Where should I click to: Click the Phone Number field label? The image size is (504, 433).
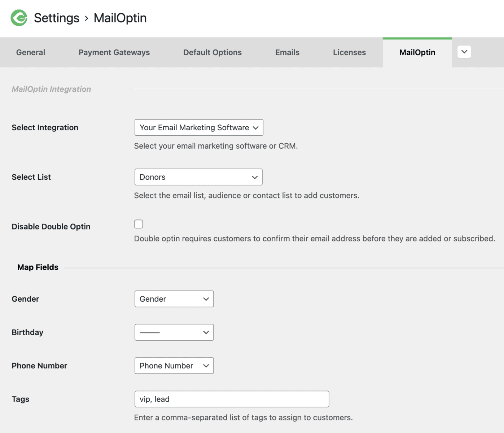point(39,366)
